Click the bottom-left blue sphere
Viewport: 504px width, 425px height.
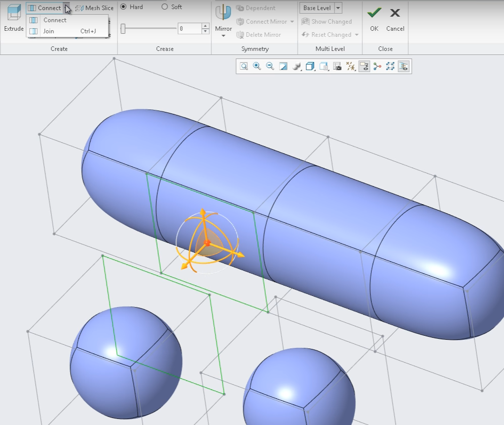(x=126, y=362)
